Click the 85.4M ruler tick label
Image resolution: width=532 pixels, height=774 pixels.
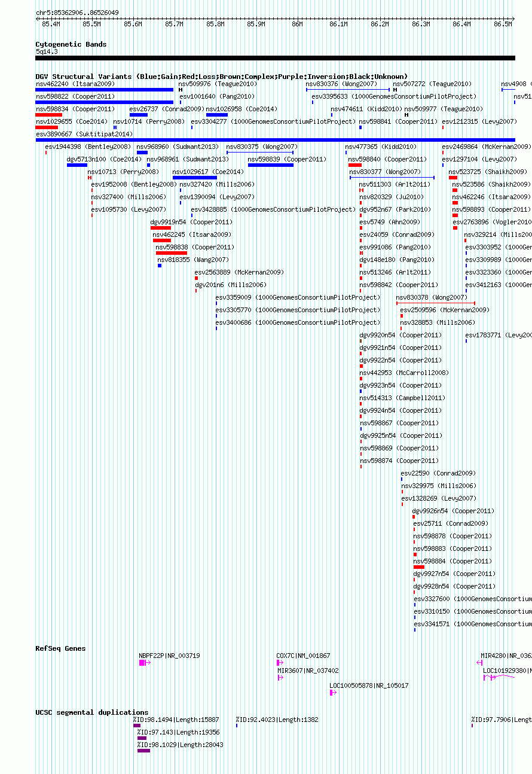(51, 24)
